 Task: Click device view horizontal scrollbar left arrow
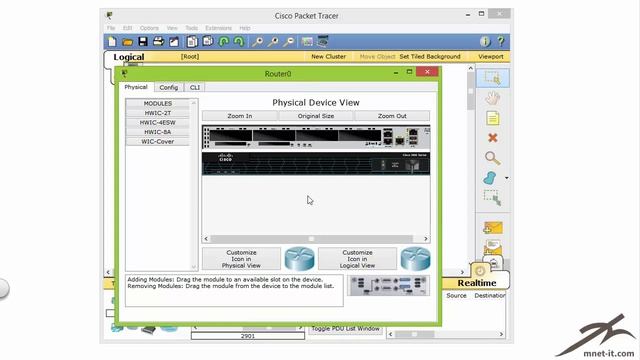pos(206,239)
